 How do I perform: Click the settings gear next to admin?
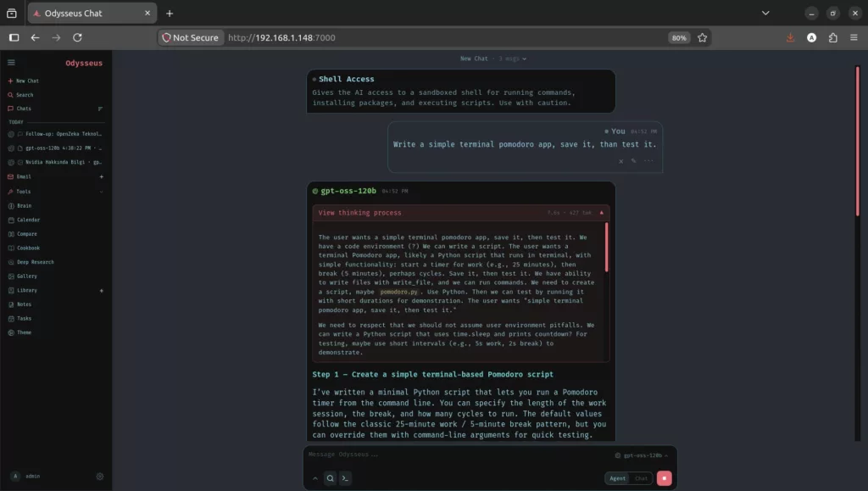coord(100,476)
